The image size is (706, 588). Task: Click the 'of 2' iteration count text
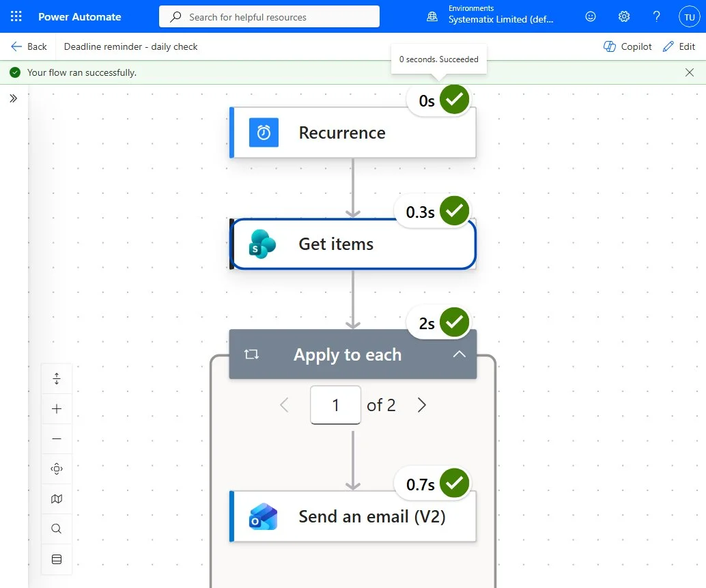381,405
